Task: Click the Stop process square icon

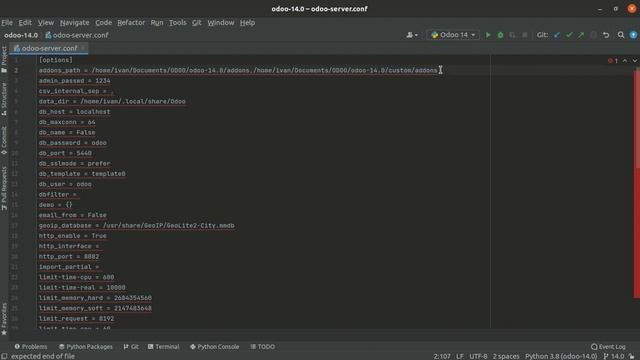Action: 524,35
